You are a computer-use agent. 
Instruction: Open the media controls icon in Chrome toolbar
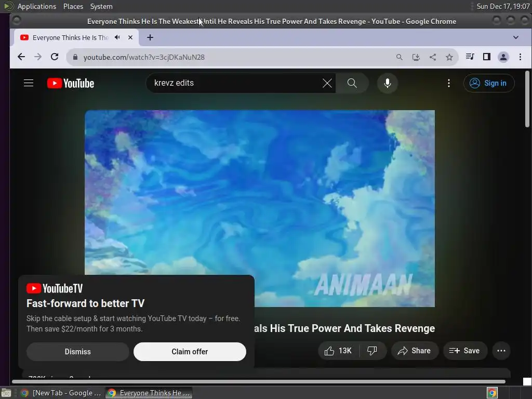(470, 57)
